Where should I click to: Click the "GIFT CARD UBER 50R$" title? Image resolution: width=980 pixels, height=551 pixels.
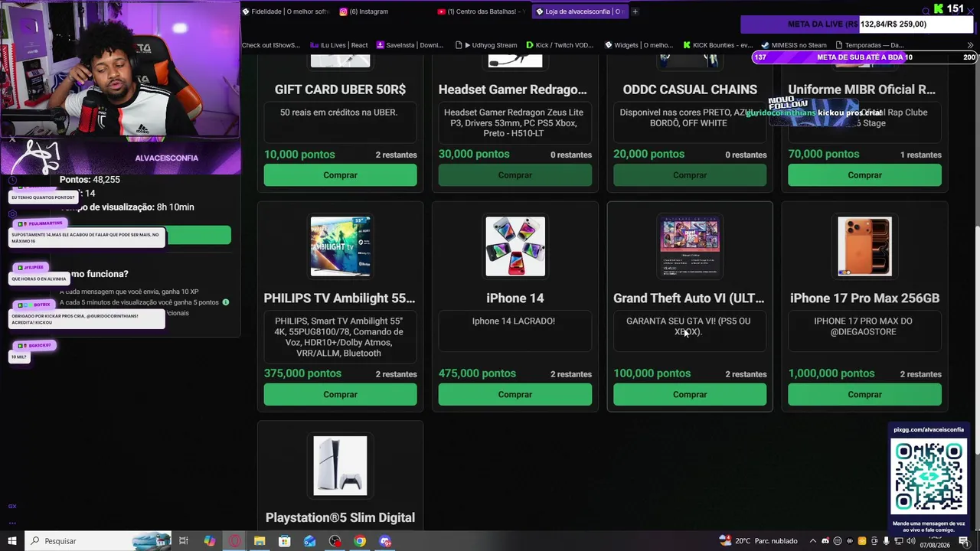point(340,90)
